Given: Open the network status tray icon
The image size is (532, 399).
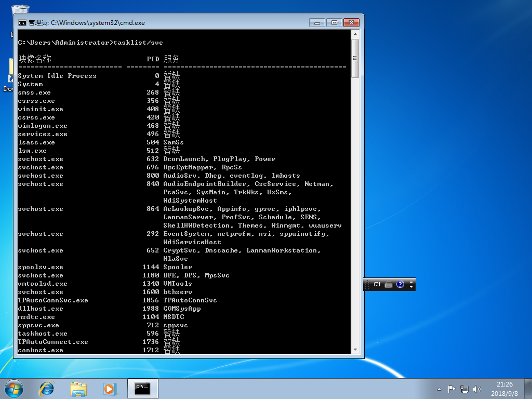Looking at the screenshot, I should [x=464, y=389].
